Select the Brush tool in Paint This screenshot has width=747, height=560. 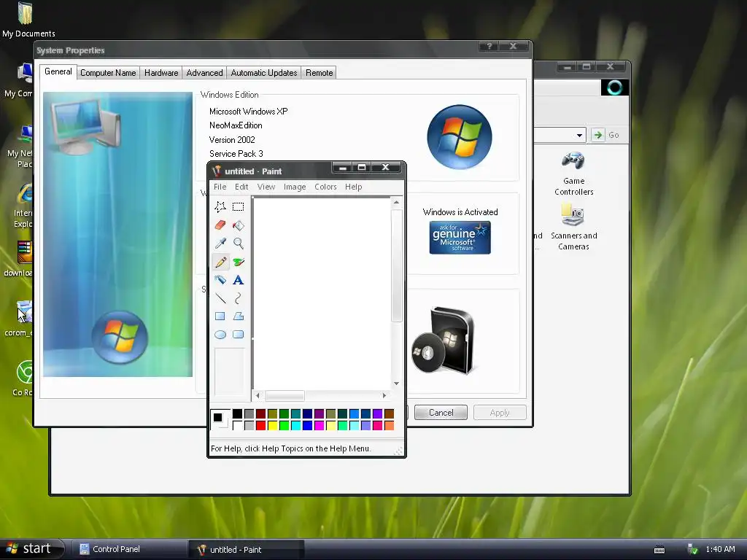(x=239, y=262)
